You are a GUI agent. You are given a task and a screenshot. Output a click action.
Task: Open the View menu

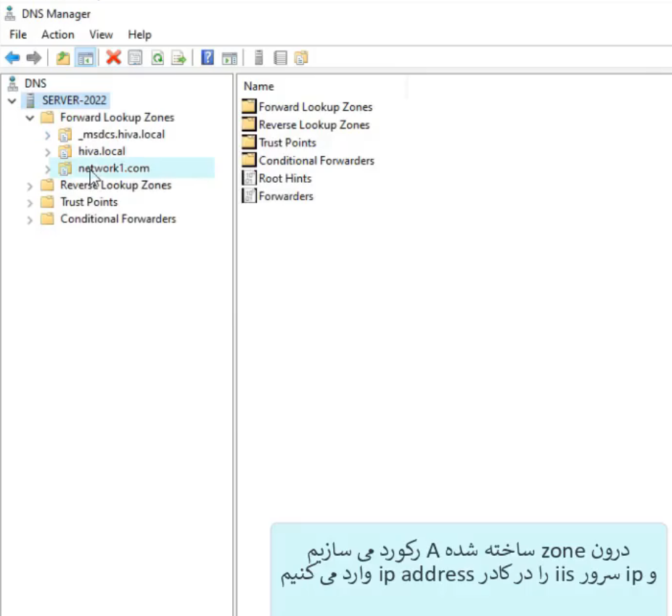point(101,35)
